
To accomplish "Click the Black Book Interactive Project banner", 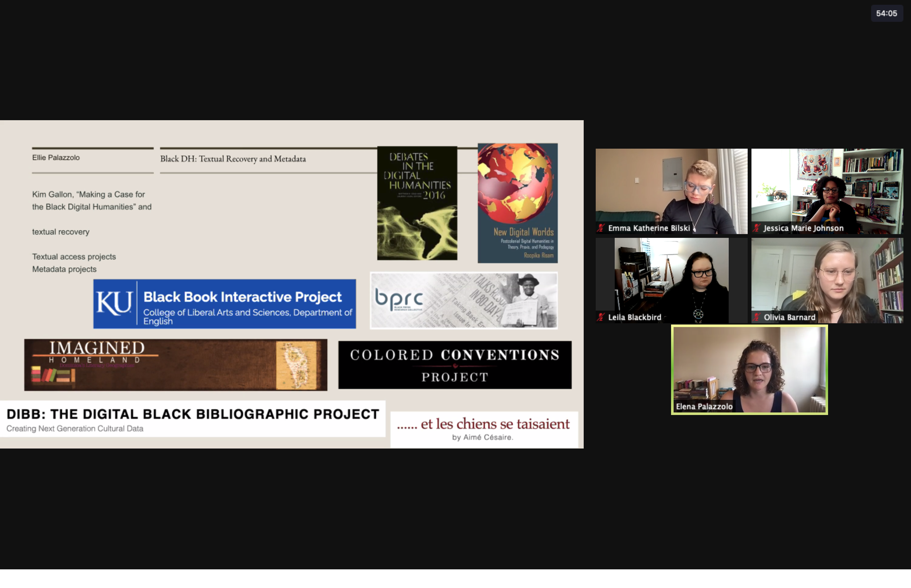I will 225,304.
